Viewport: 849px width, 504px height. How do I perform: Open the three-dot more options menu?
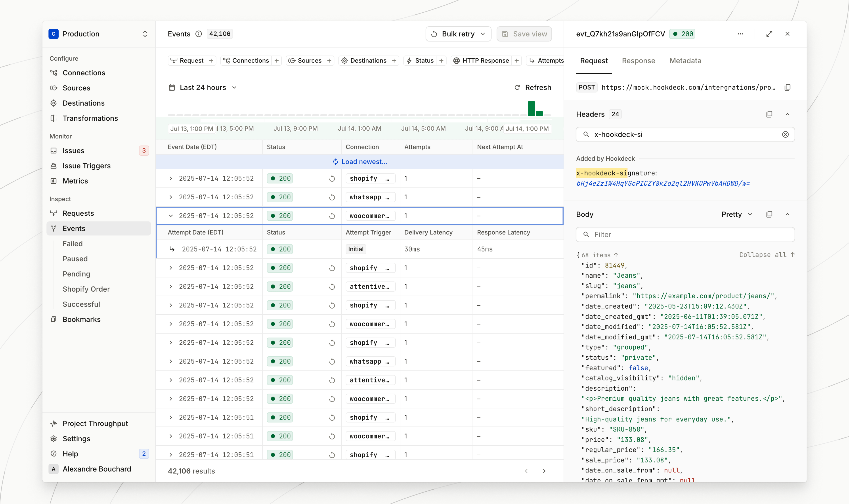click(740, 34)
